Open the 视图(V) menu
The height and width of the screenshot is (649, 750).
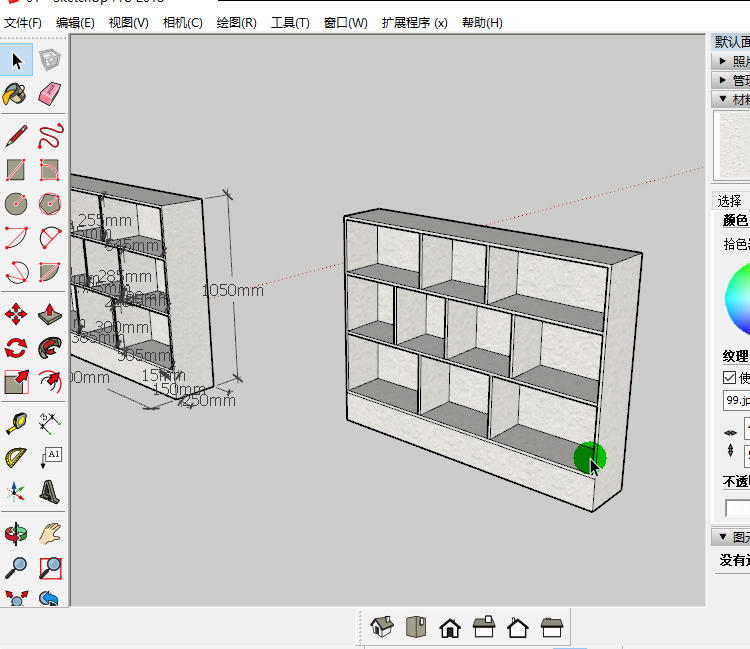pyautogui.click(x=129, y=22)
